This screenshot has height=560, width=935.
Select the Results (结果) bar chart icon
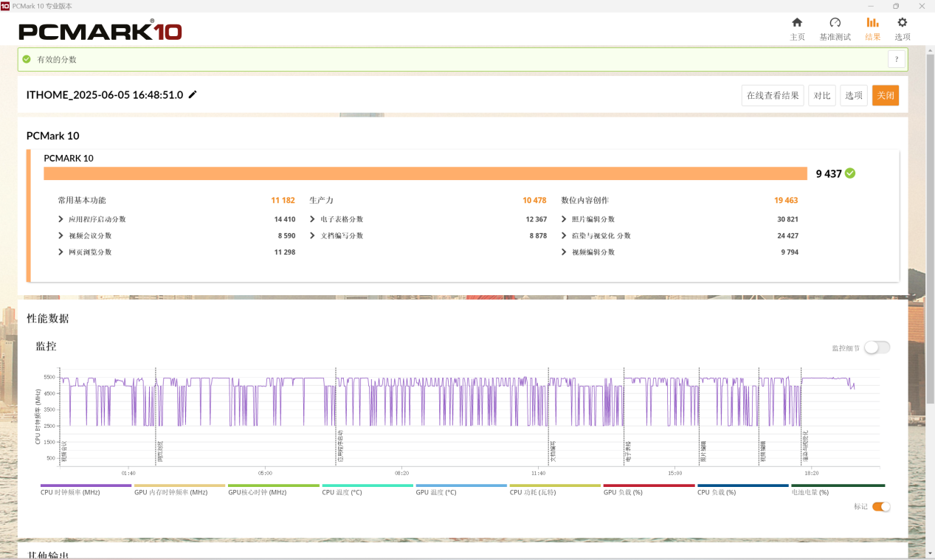[x=872, y=23]
